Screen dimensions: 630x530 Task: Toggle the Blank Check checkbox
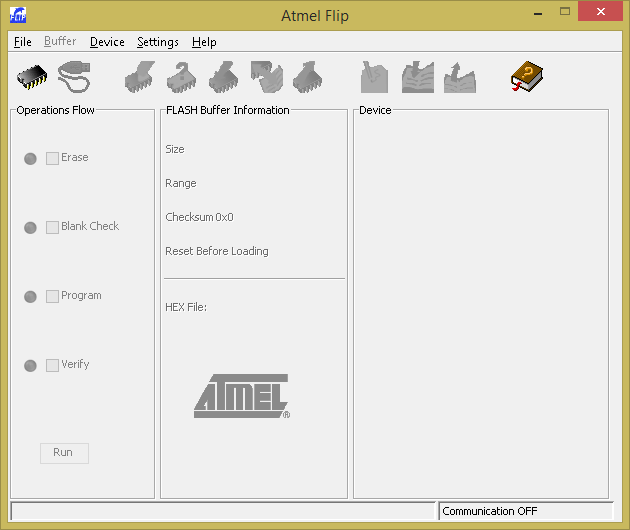pyautogui.click(x=53, y=227)
